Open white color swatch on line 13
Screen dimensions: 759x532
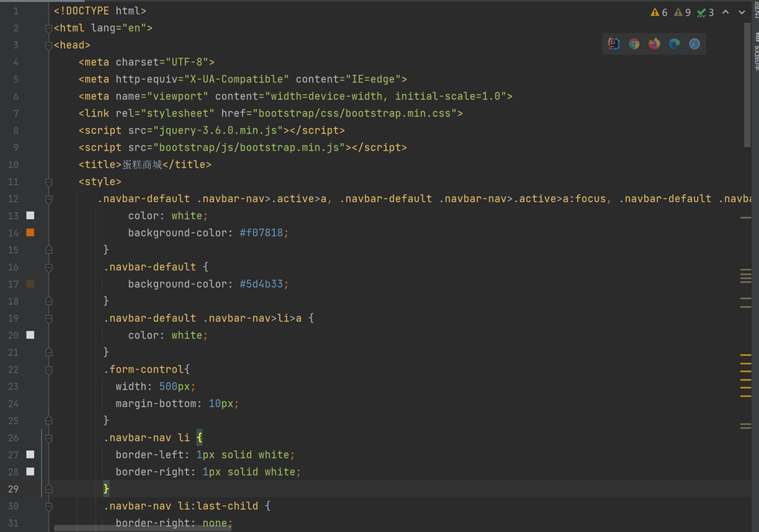click(30, 215)
